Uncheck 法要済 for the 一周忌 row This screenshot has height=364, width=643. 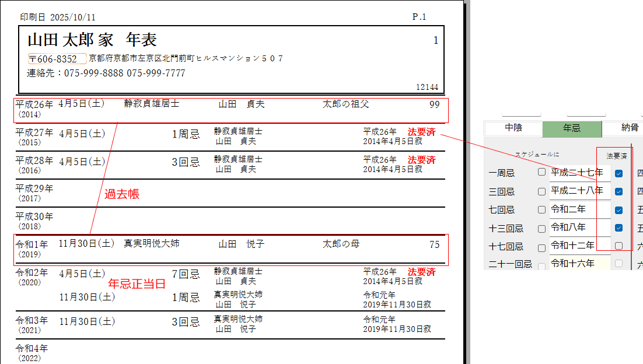[618, 173]
